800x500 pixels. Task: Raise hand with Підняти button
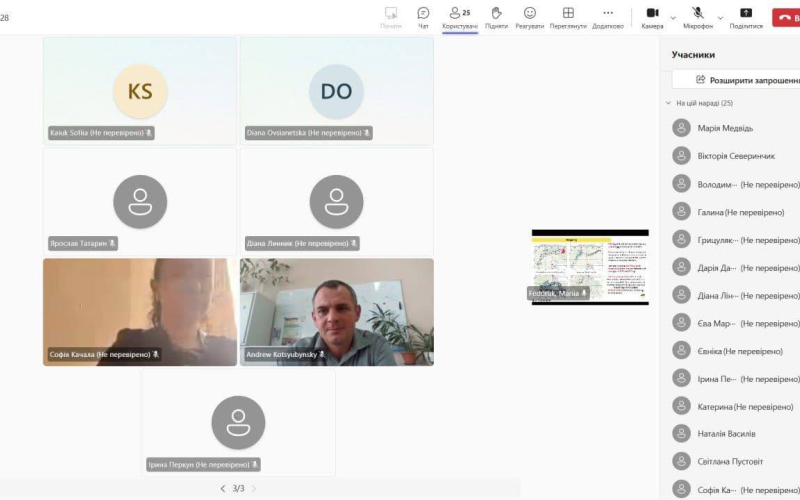tap(496, 16)
